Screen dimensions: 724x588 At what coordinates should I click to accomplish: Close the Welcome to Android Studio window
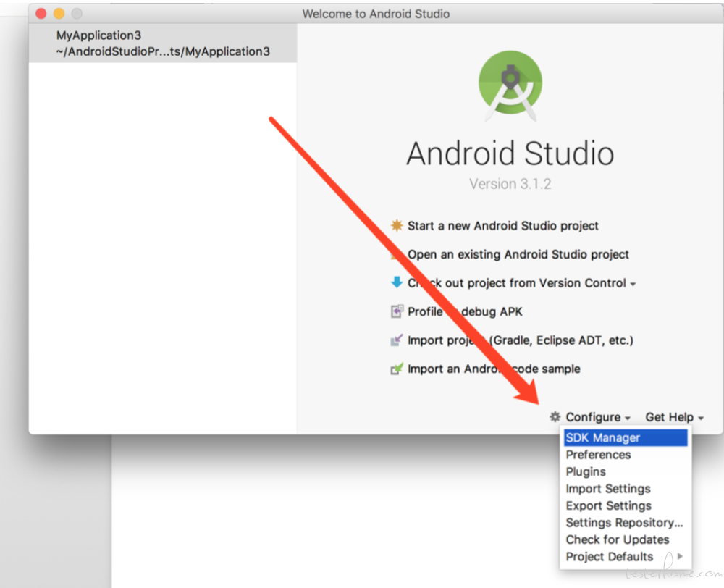click(41, 13)
